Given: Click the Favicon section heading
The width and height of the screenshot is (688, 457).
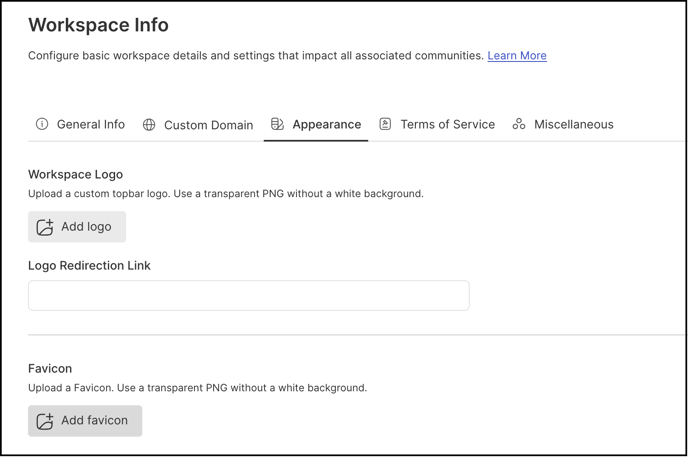Looking at the screenshot, I should (x=50, y=368).
